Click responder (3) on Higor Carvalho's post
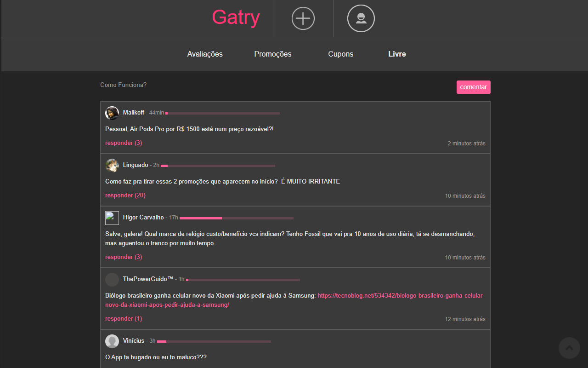 [x=124, y=257]
